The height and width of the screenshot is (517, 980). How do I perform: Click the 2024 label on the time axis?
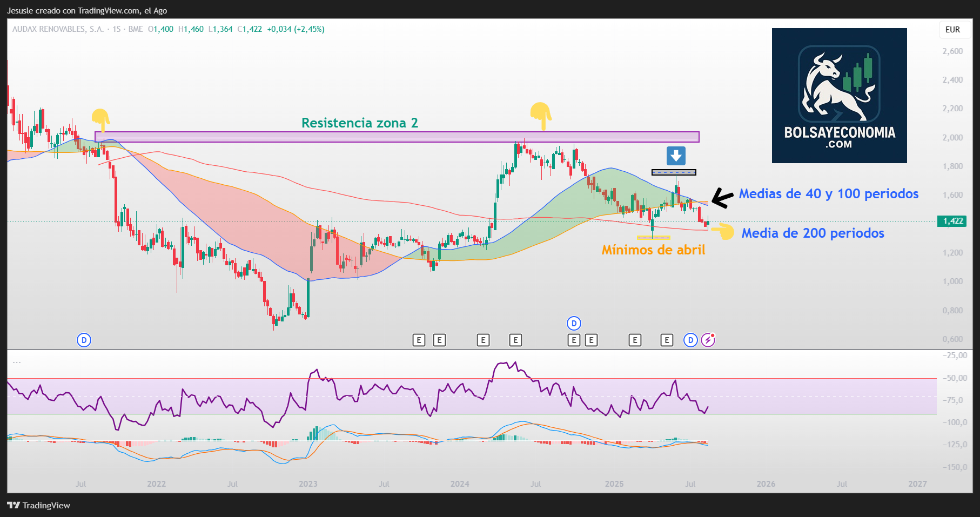tap(460, 484)
